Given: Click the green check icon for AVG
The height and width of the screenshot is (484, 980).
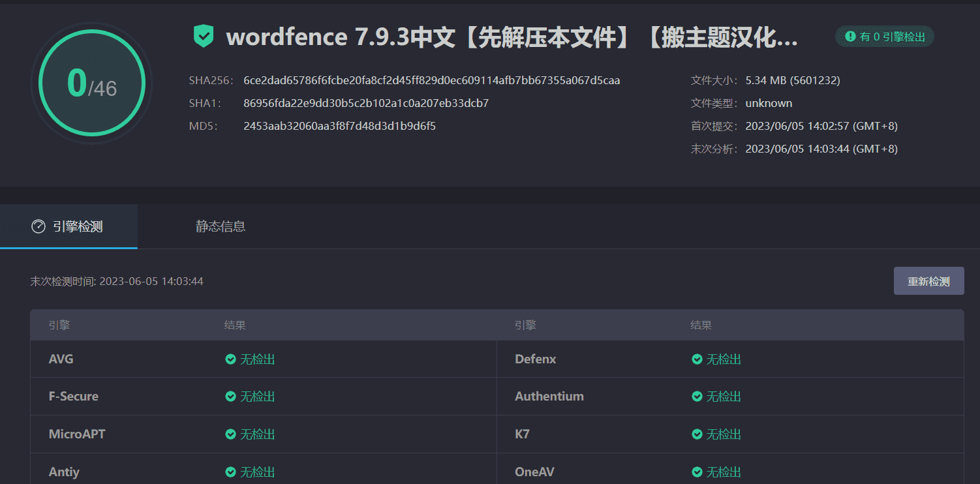Looking at the screenshot, I should point(230,359).
